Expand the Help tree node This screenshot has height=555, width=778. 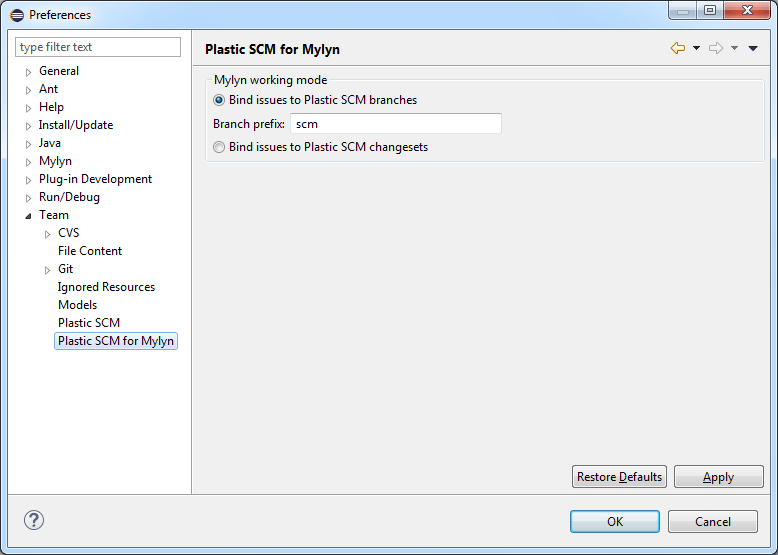point(28,108)
